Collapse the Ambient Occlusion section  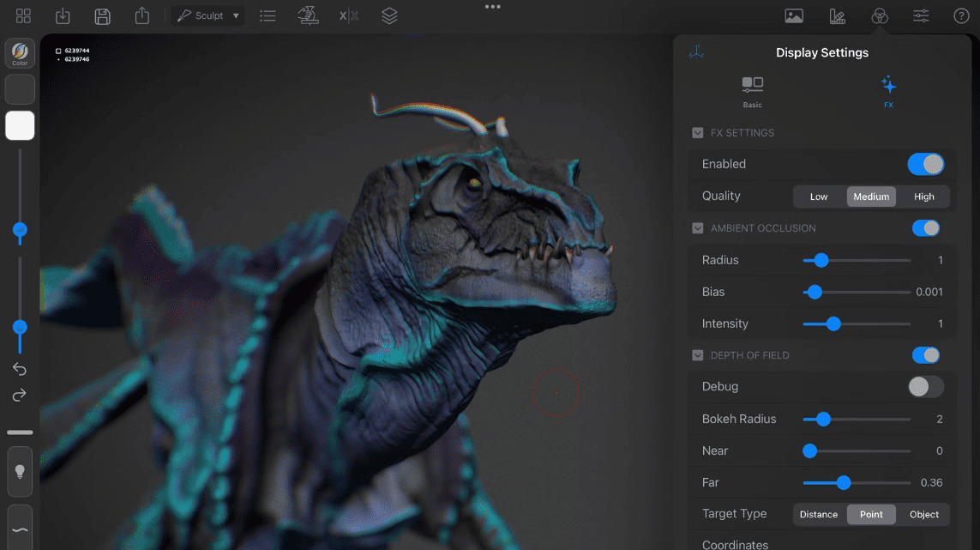[x=697, y=228]
